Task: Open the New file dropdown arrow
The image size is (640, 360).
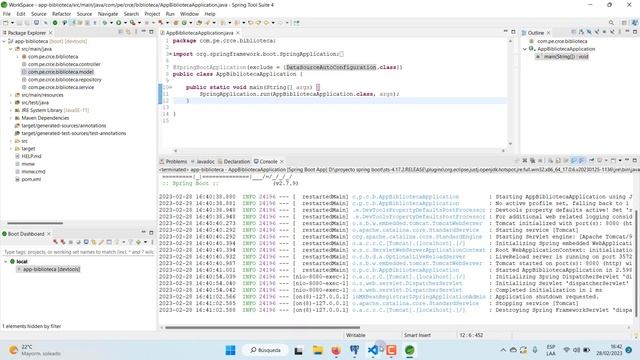Action: click(x=12, y=23)
